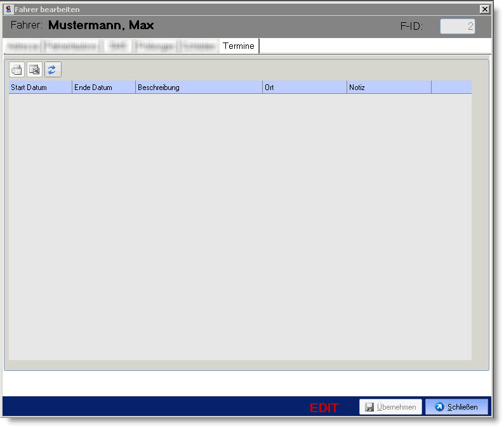504x428 pixels.
Task: Click the empty column header after Notiz
Action: coord(451,88)
